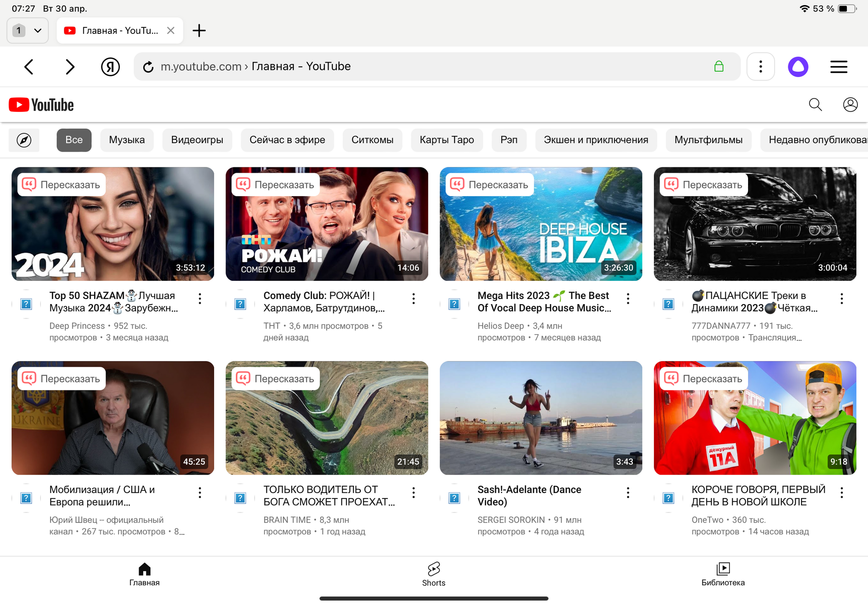Open the browser hamburger menu
The image size is (868, 606).
point(838,67)
